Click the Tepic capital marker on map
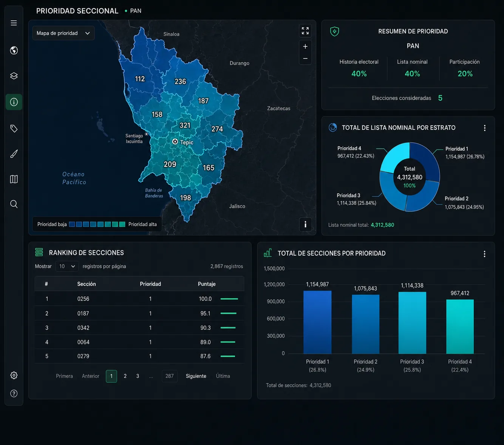Screen dimensions: 504x445 point(175,142)
